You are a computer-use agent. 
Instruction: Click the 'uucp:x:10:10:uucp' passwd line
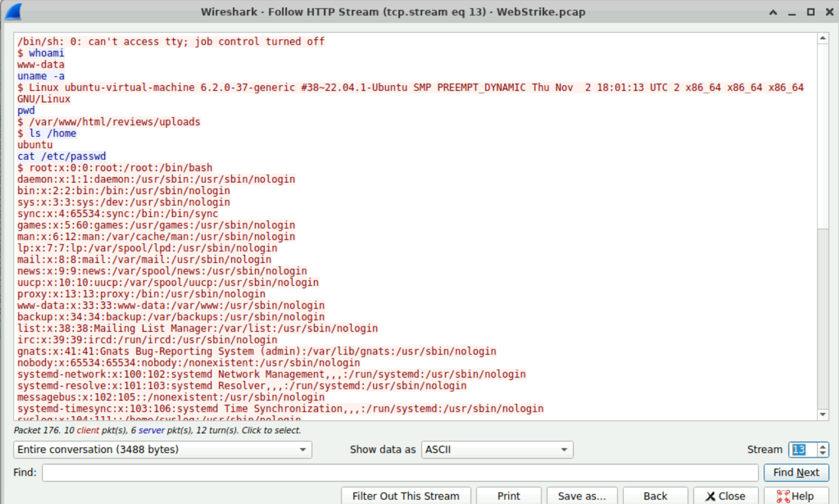168,282
